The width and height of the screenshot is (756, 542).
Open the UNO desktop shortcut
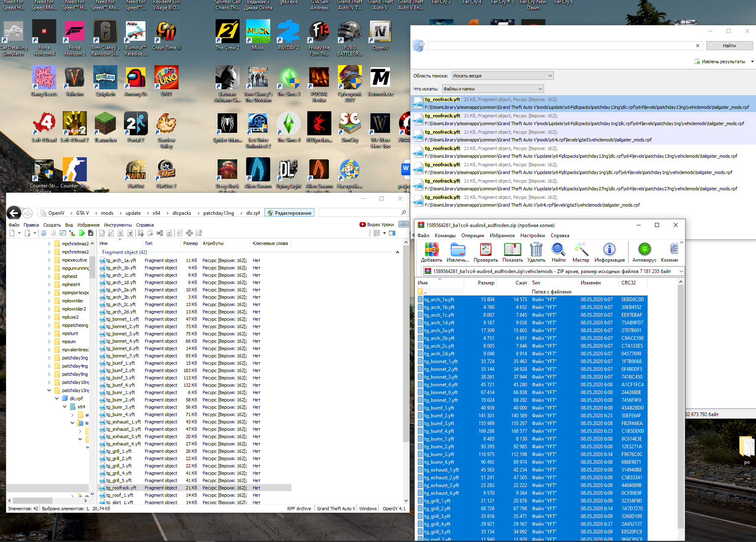166,81
